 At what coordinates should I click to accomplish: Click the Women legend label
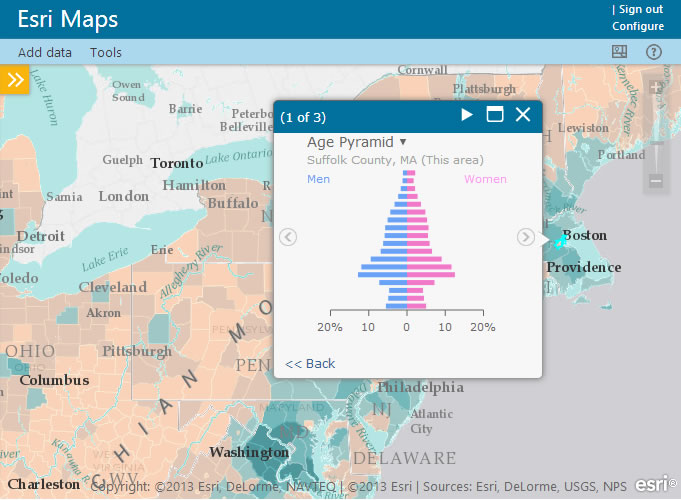pos(485,179)
